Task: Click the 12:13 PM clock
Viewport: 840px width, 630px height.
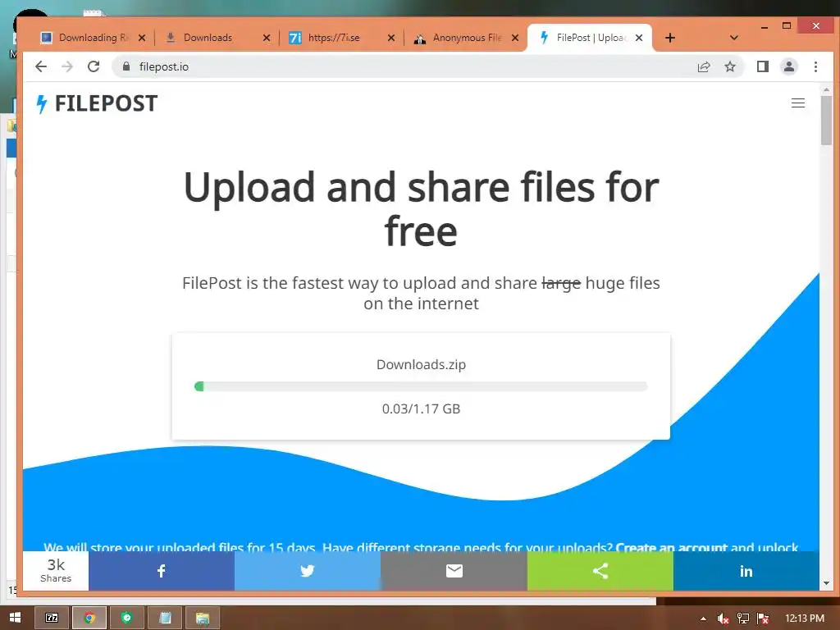Action: point(805,619)
